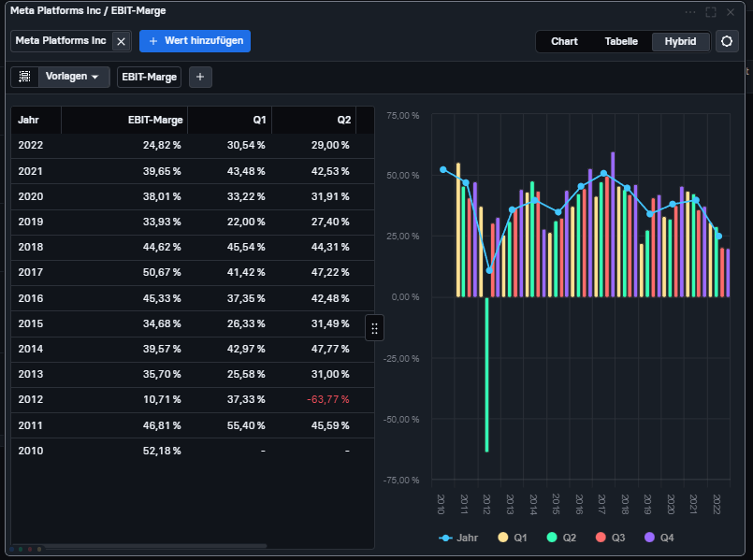Click the 42,48 % Q2 value
The image size is (753, 560).
tap(330, 298)
